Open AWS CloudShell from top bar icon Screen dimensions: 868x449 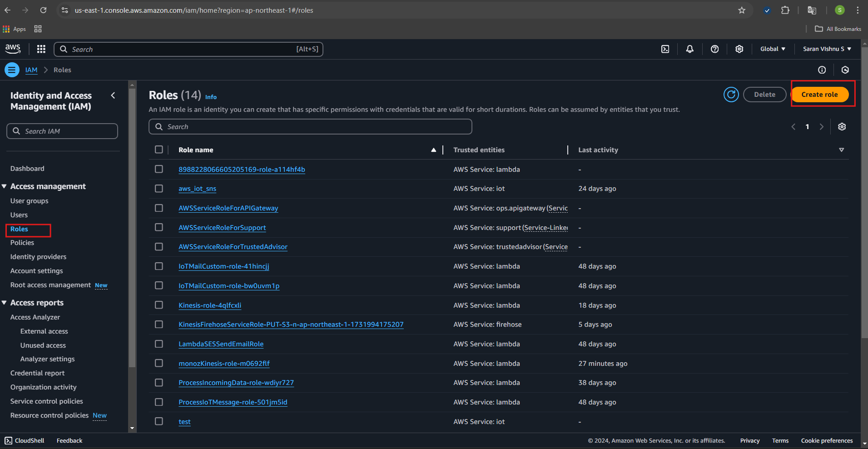(665, 49)
